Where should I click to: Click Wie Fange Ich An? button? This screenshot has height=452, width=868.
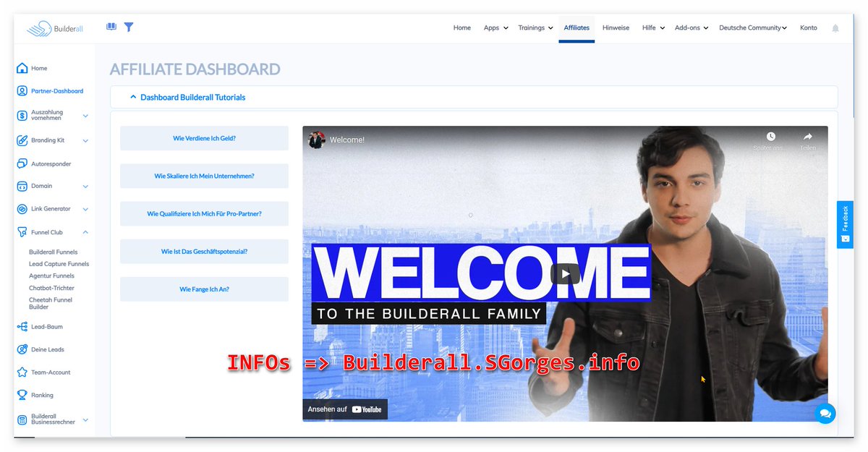(x=204, y=289)
